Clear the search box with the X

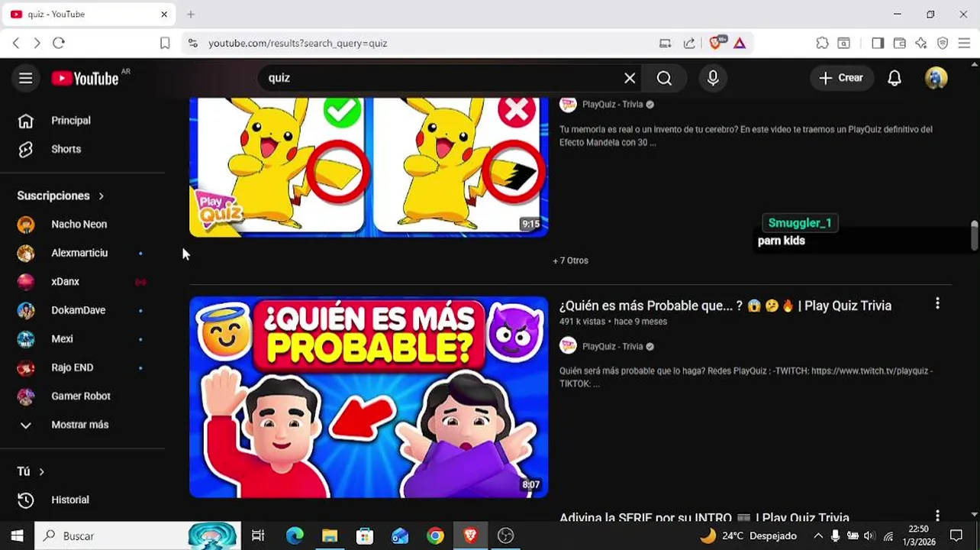coord(630,78)
